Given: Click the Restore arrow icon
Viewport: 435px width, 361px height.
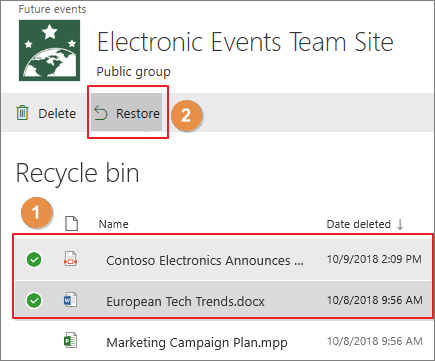Looking at the screenshot, I should point(101,113).
